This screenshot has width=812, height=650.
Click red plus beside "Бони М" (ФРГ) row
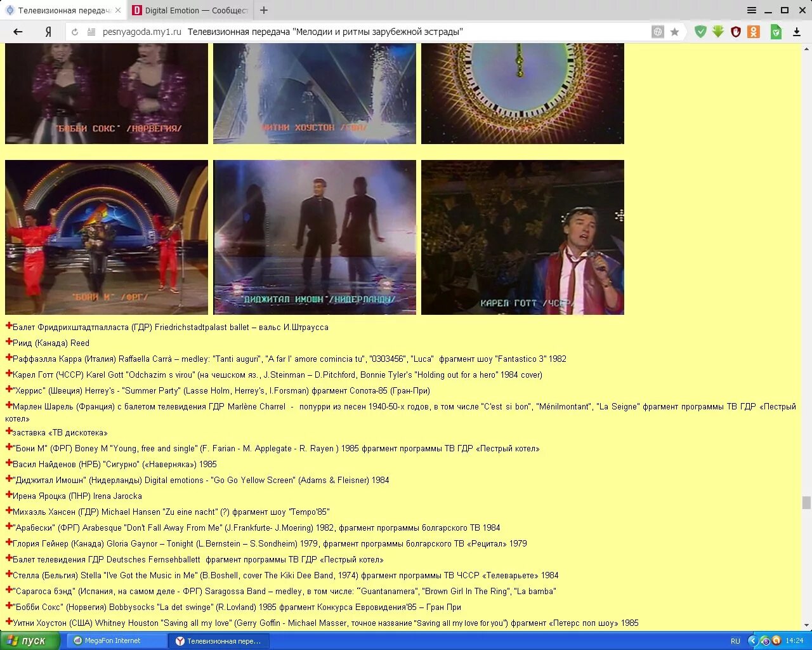tap(9, 448)
